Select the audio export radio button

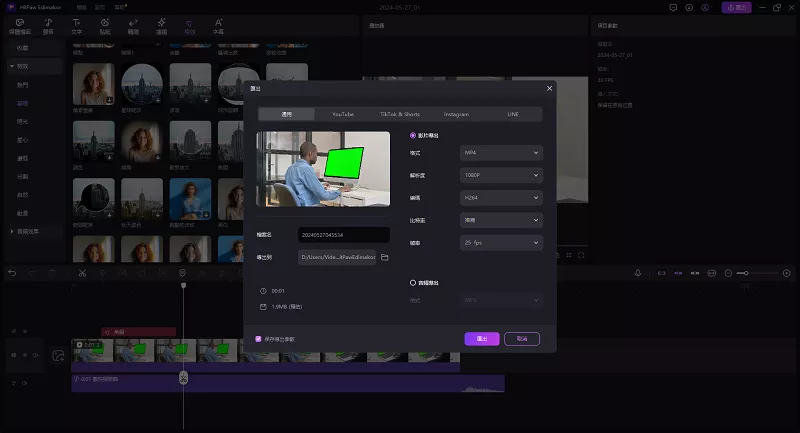click(414, 282)
